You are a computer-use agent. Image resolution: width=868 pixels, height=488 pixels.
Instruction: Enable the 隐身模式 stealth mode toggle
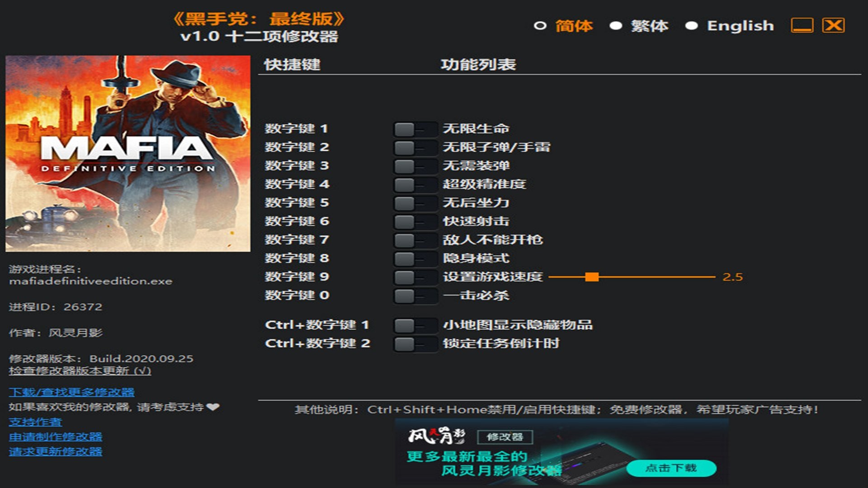[414, 259]
